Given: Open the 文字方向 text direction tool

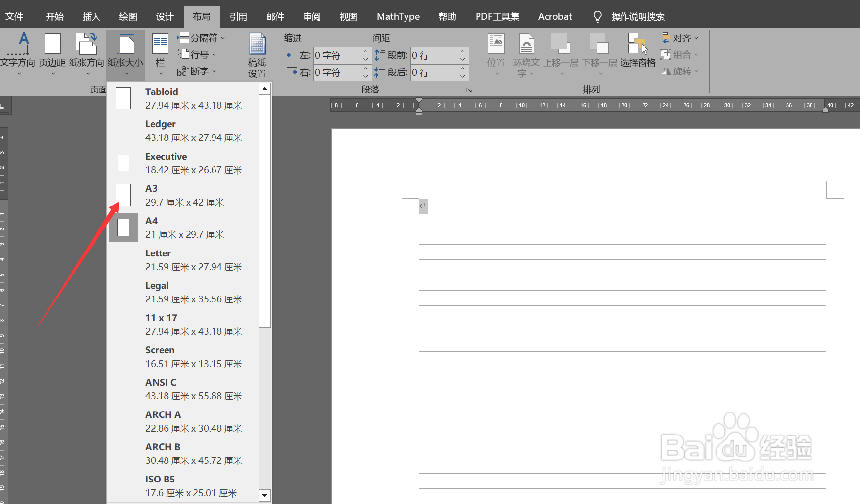Looking at the screenshot, I should [x=18, y=53].
